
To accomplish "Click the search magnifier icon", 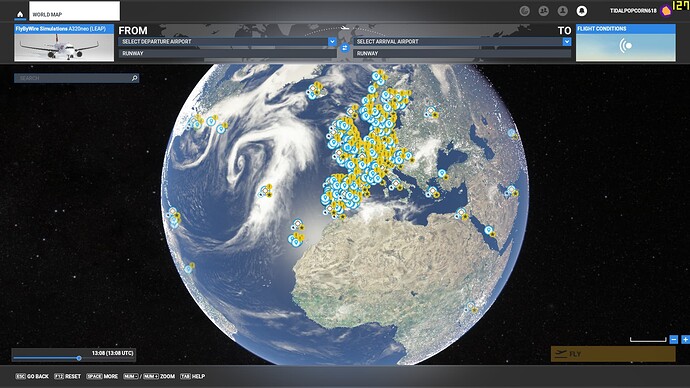I will pos(135,78).
